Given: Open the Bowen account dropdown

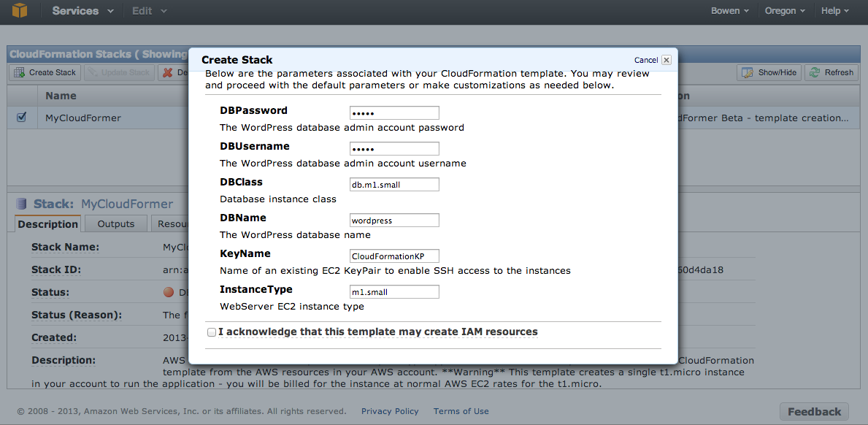Looking at the screenshot, I should [x=730, y=10].
